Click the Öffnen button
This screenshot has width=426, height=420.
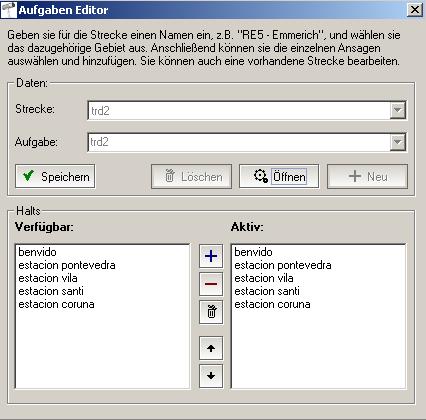coord(279,176)
